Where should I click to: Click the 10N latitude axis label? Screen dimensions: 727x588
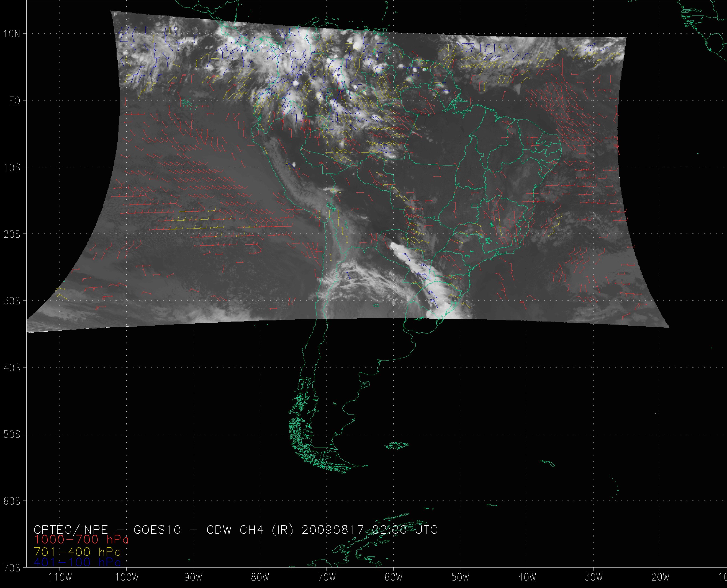point(12,34)
